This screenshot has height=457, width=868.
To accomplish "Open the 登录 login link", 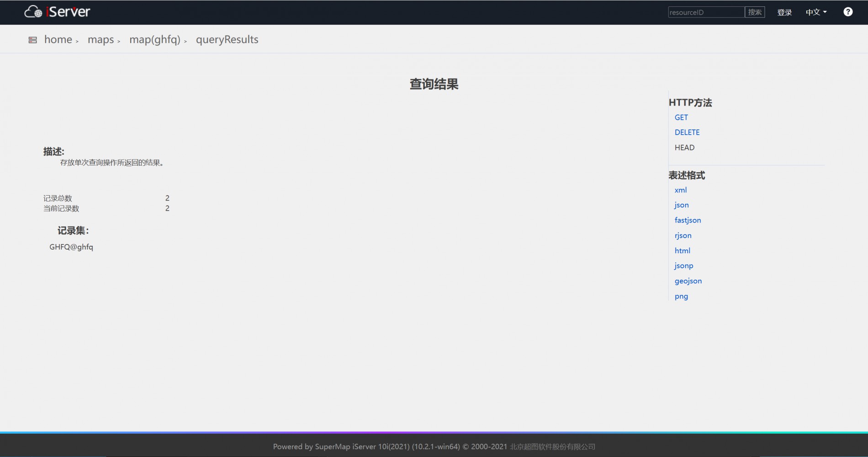I will pyautogui.click(x=784, y=12).
